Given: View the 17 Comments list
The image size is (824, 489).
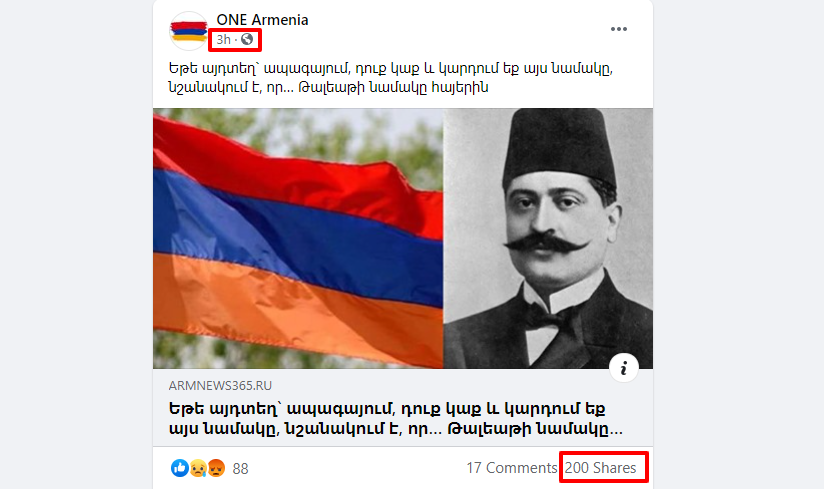Looking at the screenshot, I should tap(511, 467).
